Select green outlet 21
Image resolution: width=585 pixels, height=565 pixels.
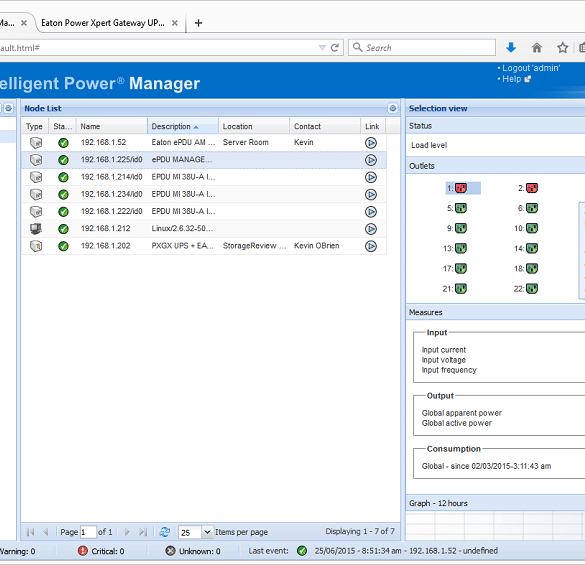coord(461,288)
